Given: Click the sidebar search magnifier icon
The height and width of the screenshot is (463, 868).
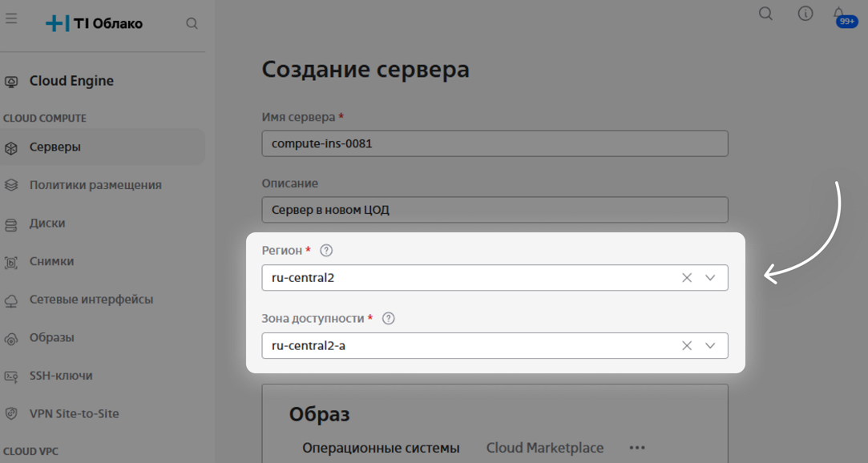Looking at the screenshot, I should pos(192,23).
